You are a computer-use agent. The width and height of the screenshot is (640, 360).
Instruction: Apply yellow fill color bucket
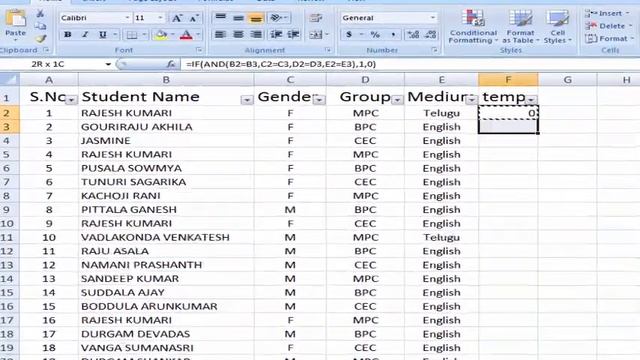161,35
